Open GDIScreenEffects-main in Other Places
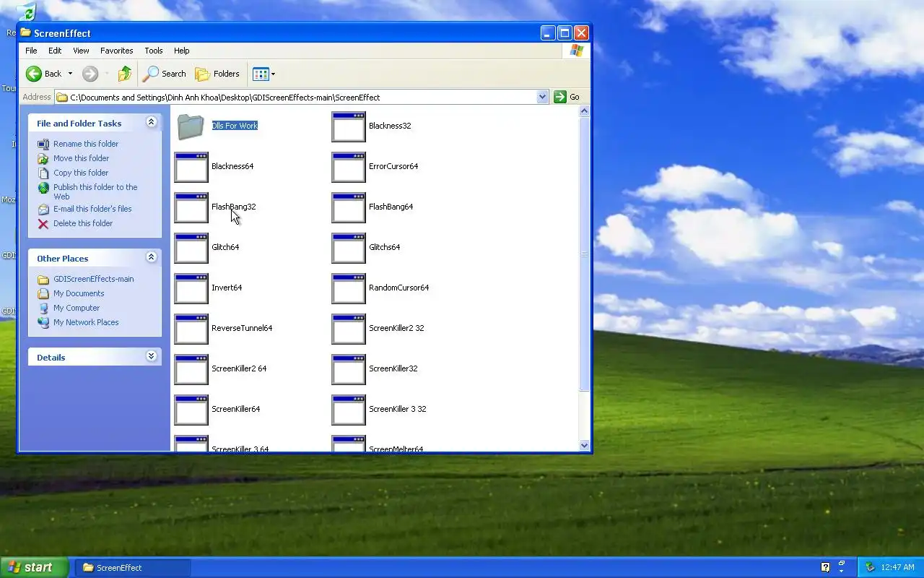The height and width of the screenshot is (578, 924). tap(93, 279)
